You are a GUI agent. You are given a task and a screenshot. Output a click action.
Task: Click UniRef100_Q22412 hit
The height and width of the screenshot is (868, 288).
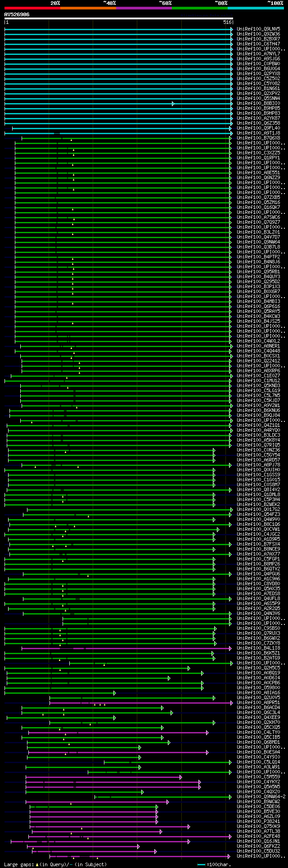click(258, 361)
